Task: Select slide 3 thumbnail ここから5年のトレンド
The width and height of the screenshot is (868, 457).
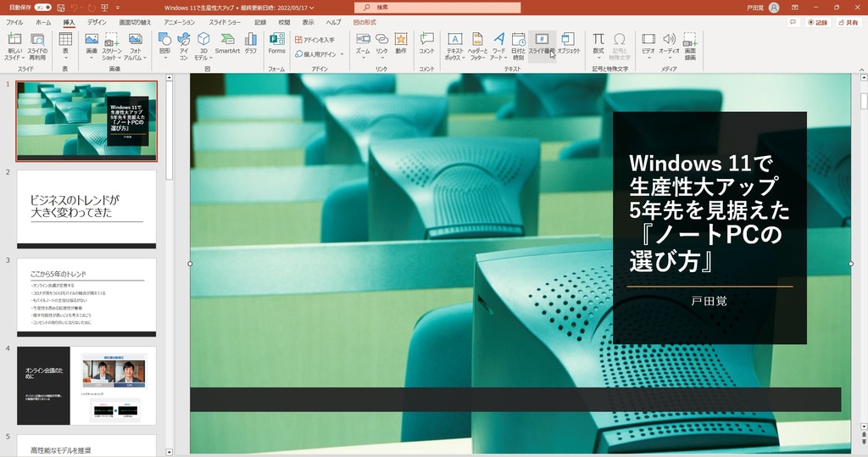Action: point(86,297)
